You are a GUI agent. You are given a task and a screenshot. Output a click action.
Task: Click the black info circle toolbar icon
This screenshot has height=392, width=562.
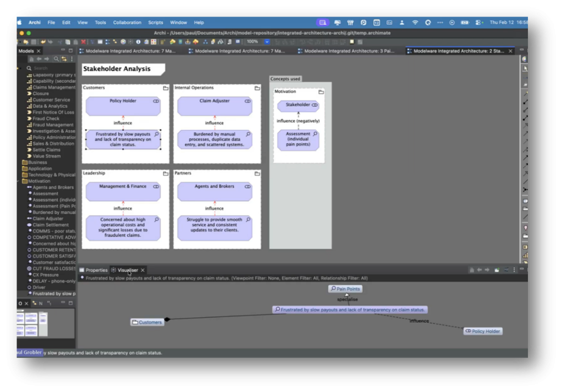coord(138,42)
